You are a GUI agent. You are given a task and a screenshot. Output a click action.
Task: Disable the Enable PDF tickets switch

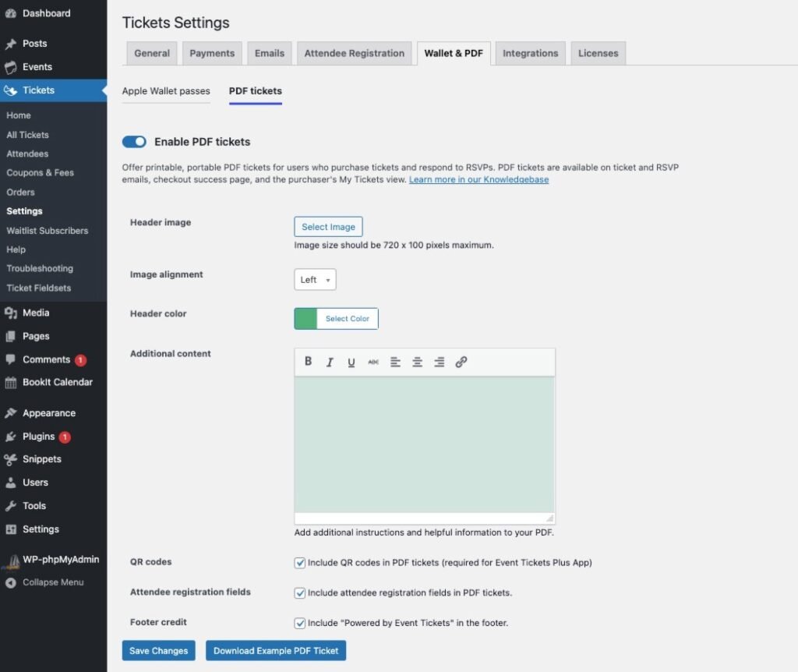click(134, 142)
